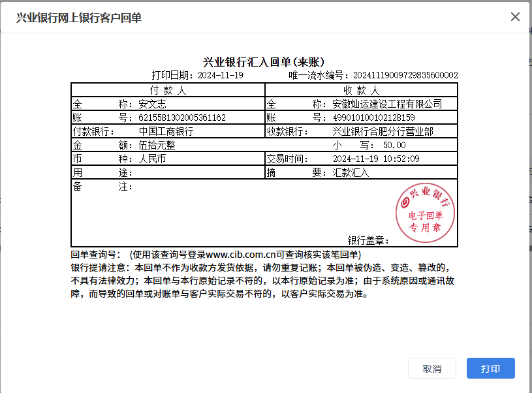Click the print date 2024-11-19

tap(221, 76)
